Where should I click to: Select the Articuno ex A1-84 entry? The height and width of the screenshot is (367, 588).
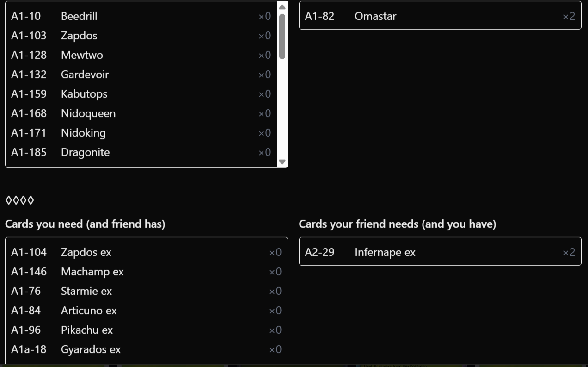(146, 311)
